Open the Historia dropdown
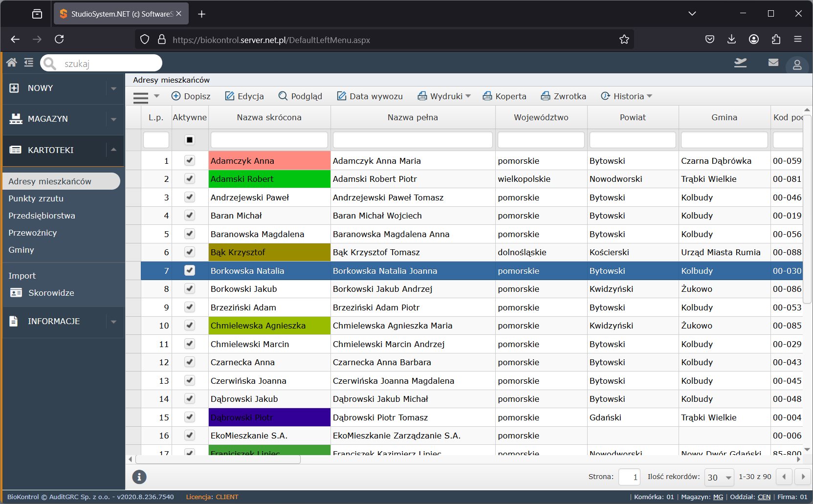Image resolution: width=813 pixels, height=504 pixels. [626, 96]
